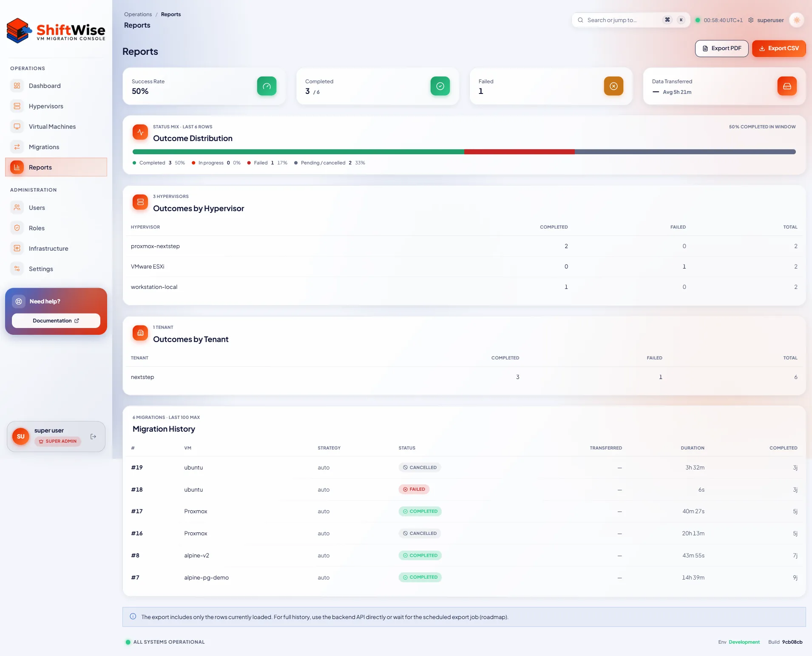812x656 pixels.
Task: Click the FAILED badge on #18
Action: coord(414,489)
